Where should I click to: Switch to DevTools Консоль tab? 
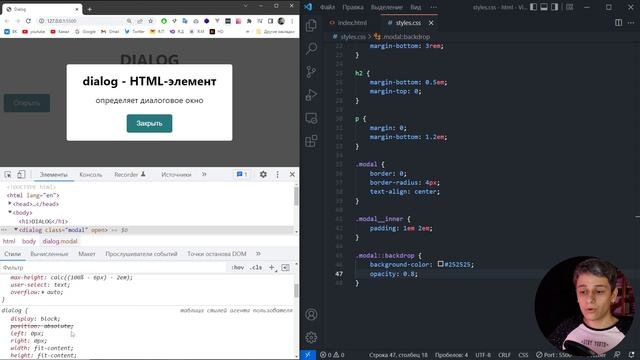coord(91,174)
